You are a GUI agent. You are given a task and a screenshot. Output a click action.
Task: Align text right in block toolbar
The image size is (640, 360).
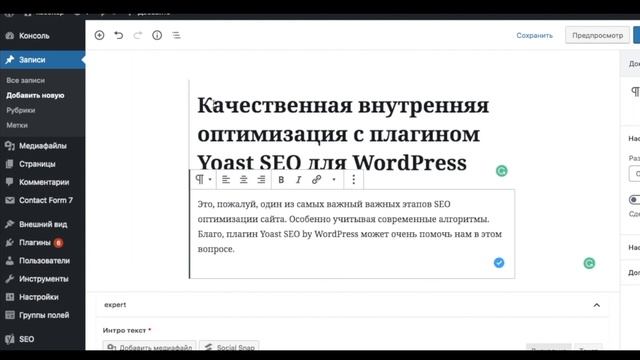point(261,179)
